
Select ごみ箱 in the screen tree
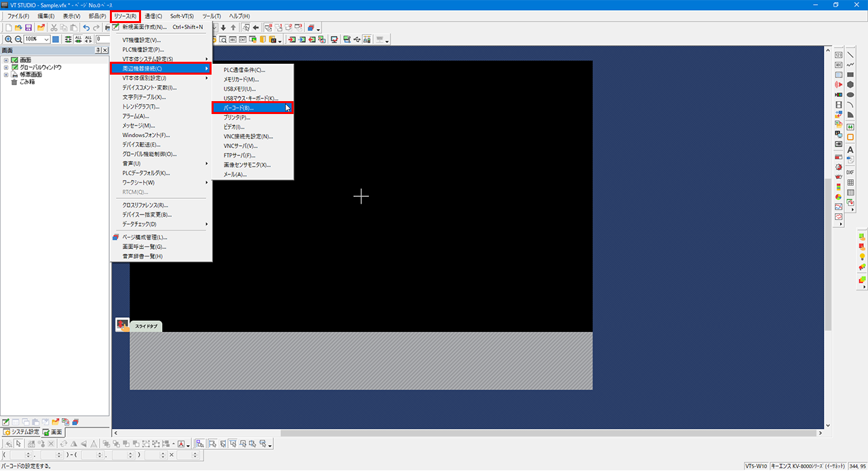pos(27,82)
